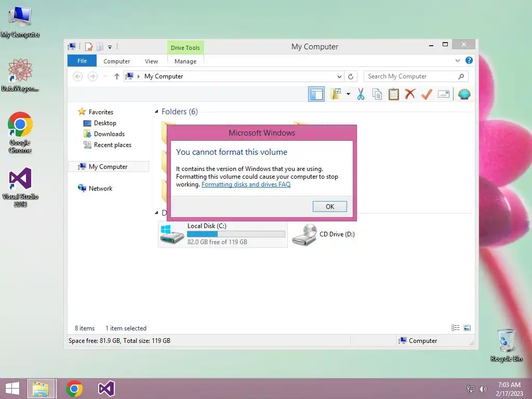This screenshot has width=532, height=399.
Task: Open the Visual Studio 2013 desktop shortcut
Action: [20, 187]
